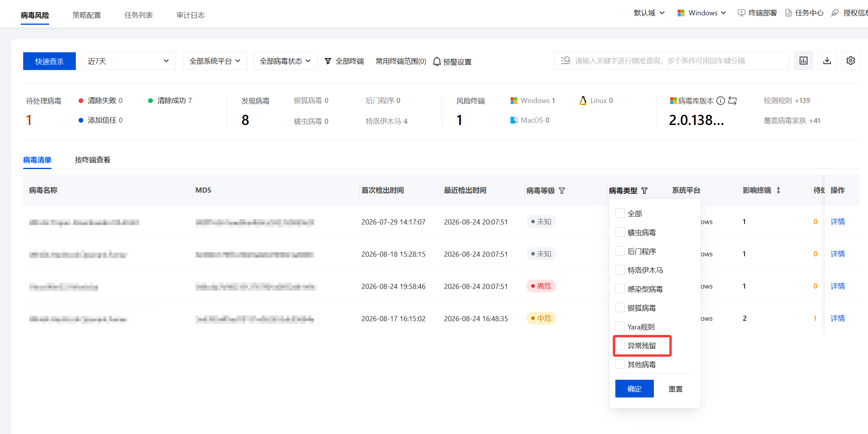Sort by 影响终端 column arrow

coord(778,190)
